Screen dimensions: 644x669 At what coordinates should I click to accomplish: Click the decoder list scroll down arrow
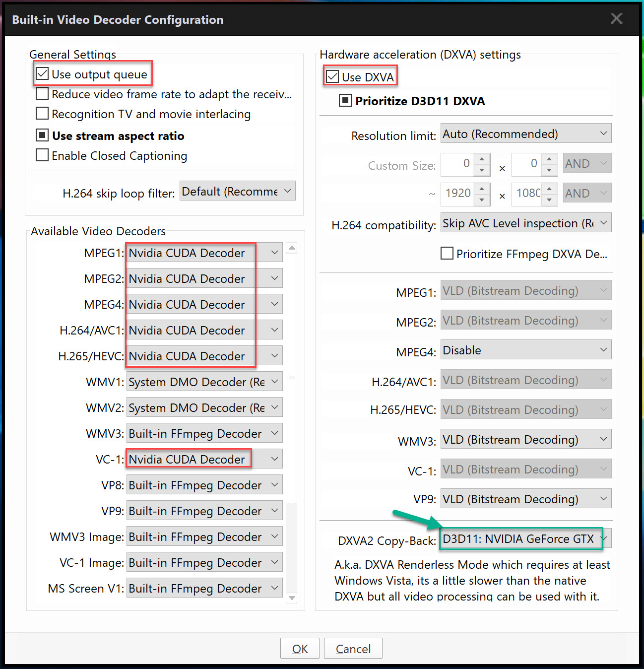coord(292,598)
